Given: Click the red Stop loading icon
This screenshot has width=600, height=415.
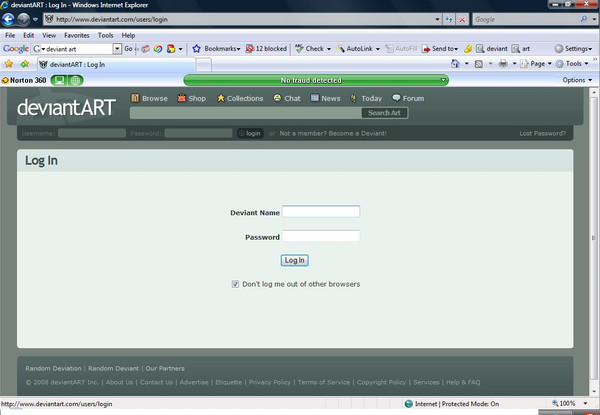Looking at the screenshot, I should (x=462, y=19).
